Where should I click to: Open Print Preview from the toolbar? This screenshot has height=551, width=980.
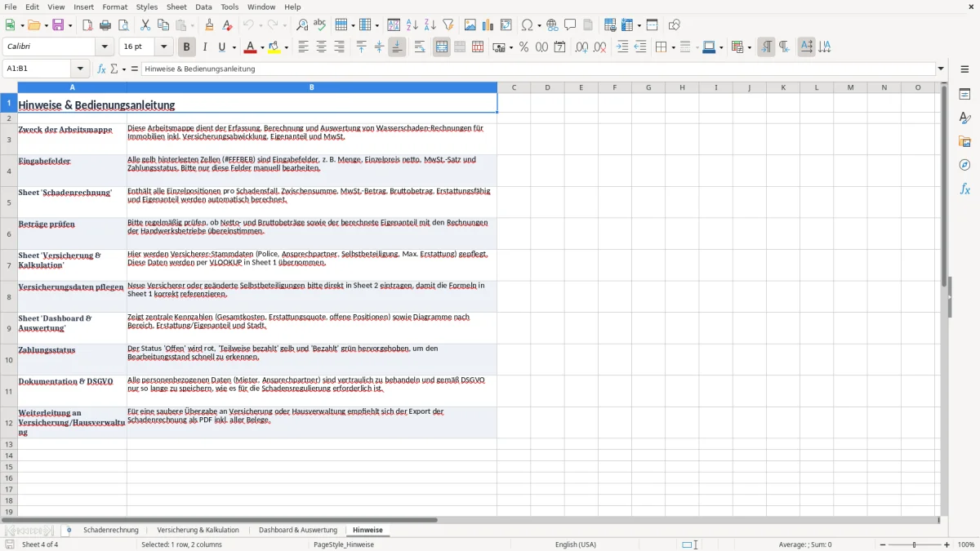click(123, 25)
